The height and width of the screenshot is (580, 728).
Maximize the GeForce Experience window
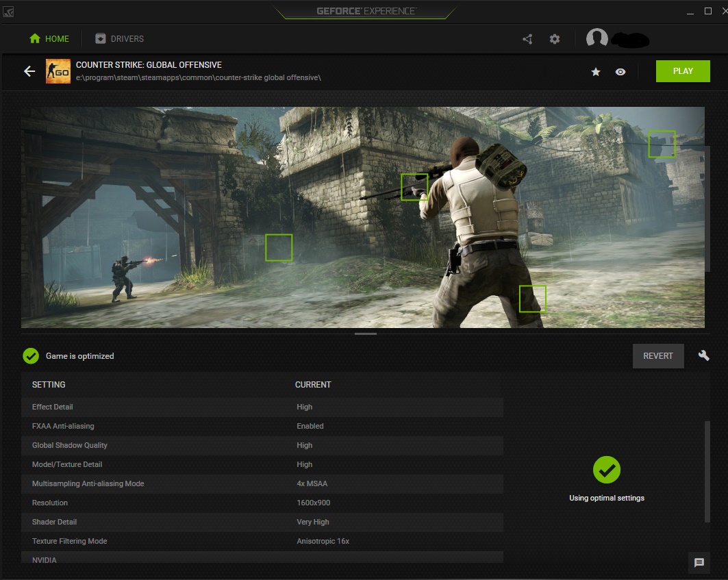(708, 11)
